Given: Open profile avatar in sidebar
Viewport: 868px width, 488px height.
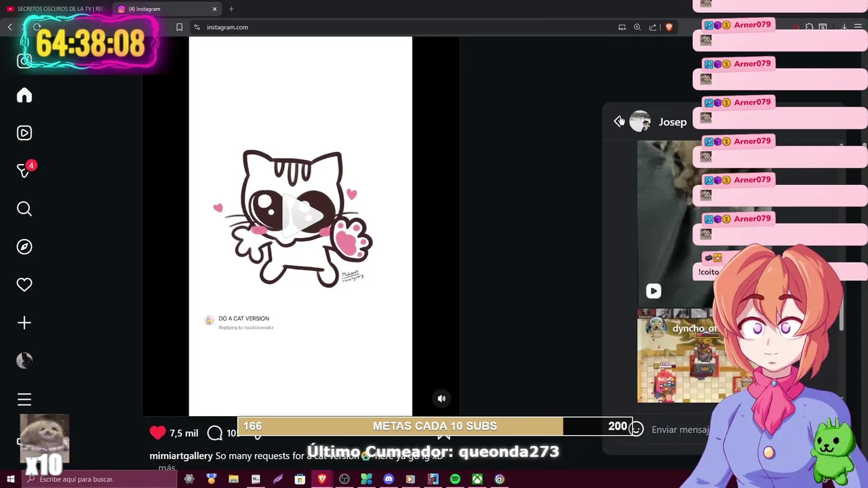Looking at the screenshot, I should 24,361.
